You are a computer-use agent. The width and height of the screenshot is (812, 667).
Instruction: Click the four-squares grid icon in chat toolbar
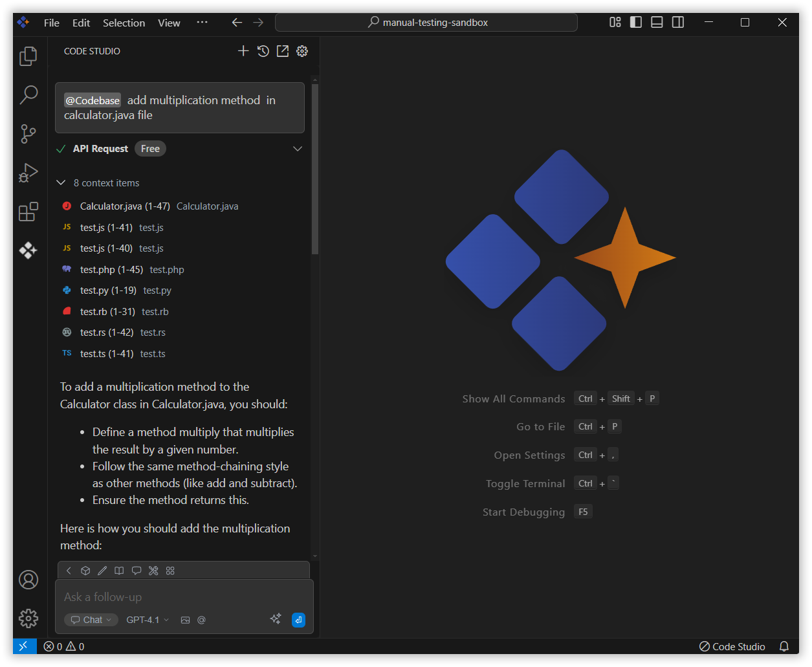(x=170, y=571)
